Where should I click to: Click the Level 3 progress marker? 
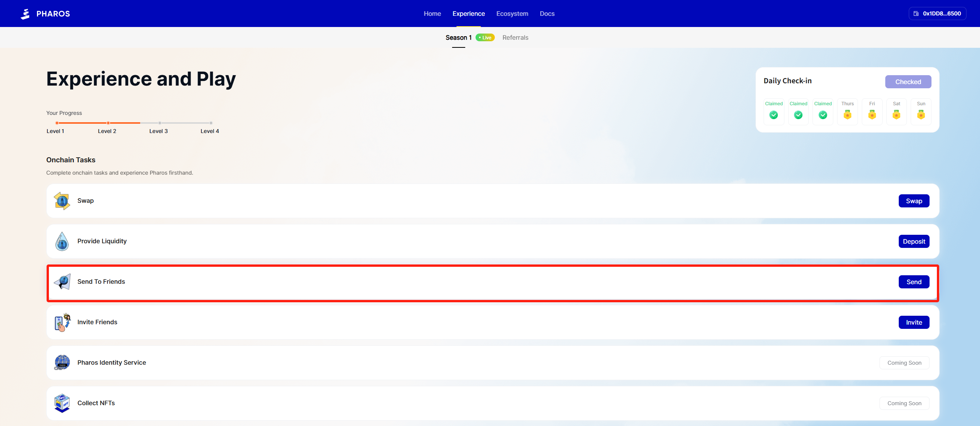[160, 123]
